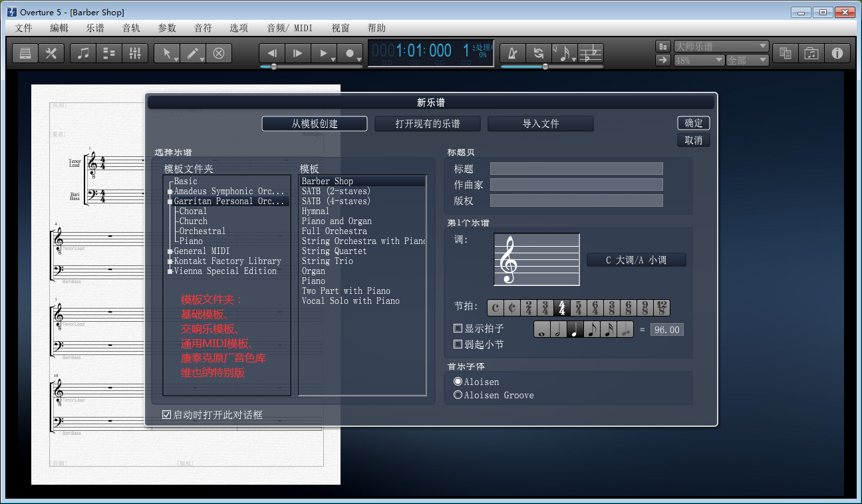Set time signature to 2/4

[529, 308]
